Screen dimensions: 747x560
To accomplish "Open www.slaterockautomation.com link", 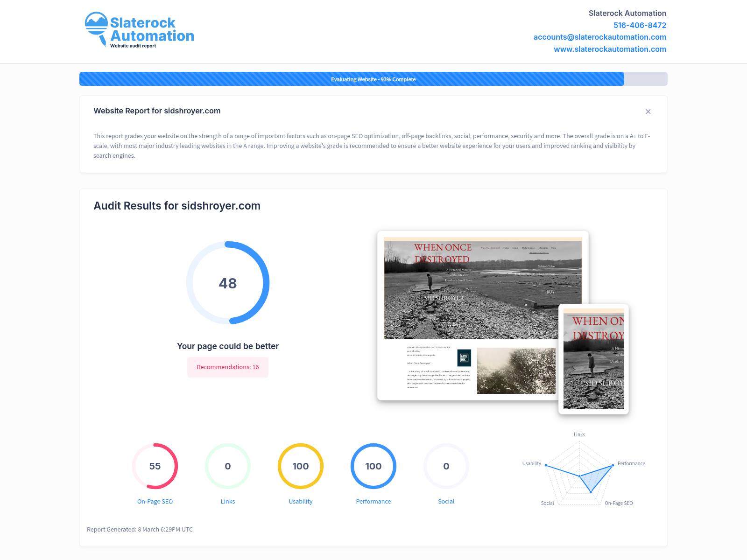I will 610,49.
